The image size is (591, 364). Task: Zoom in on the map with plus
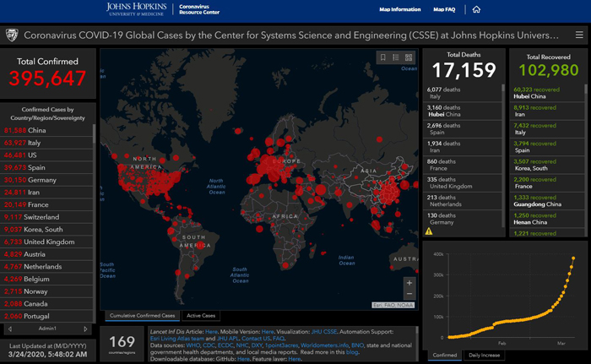tap(409, 283)
